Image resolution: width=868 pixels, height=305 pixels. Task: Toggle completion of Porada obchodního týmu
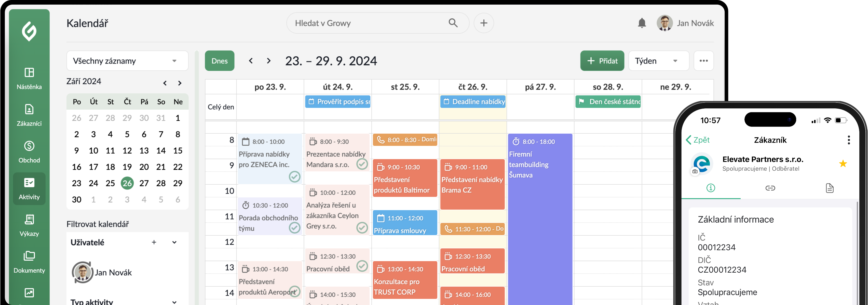tap(294, 228)
